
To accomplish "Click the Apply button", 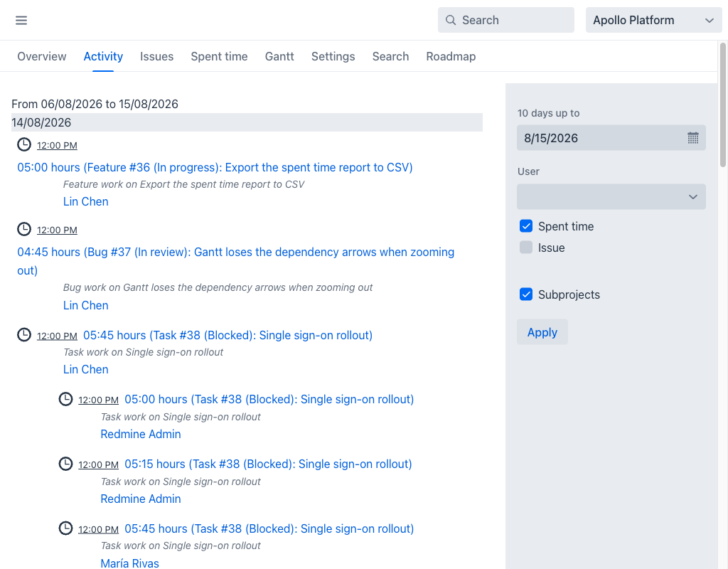I will pyautogui.click(x=542, y=332).
